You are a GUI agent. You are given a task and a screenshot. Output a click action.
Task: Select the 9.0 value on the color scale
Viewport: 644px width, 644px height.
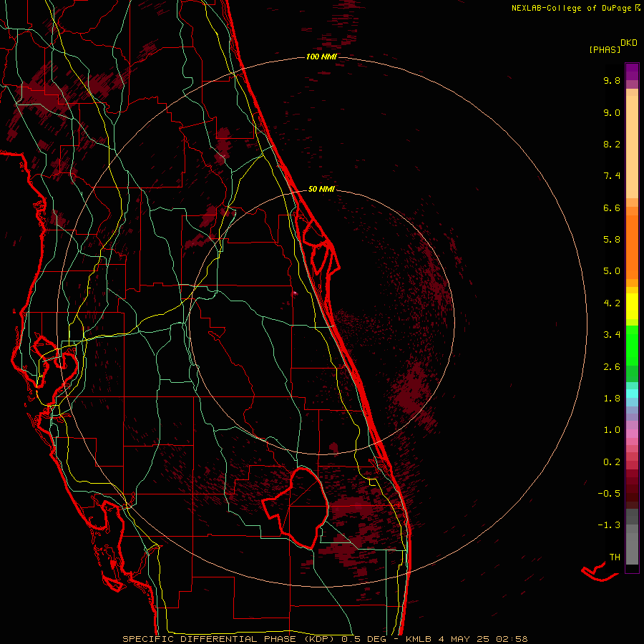click(x=612, y=112)
